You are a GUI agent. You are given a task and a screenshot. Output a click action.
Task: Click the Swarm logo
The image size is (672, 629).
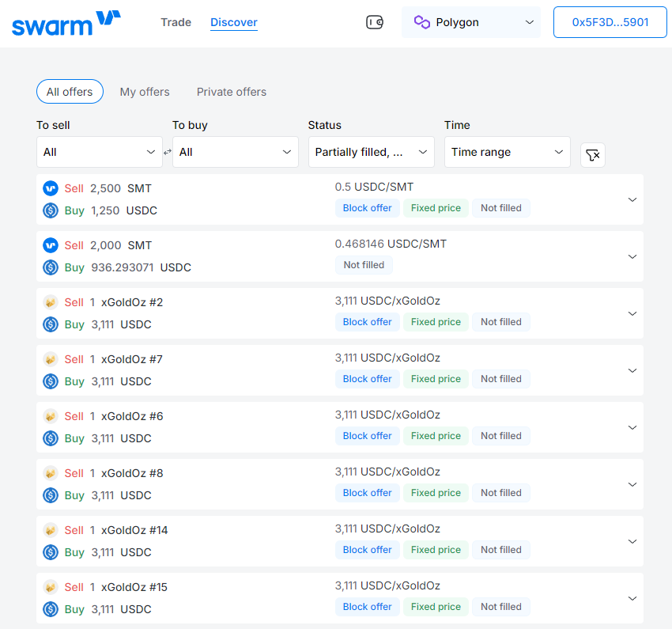coord(66,23)
